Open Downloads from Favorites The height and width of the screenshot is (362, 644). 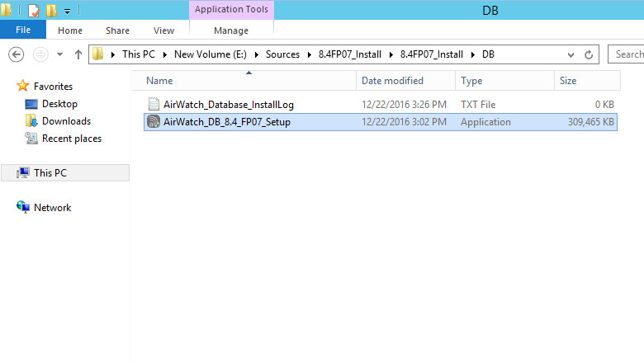(x=67, y=121)
